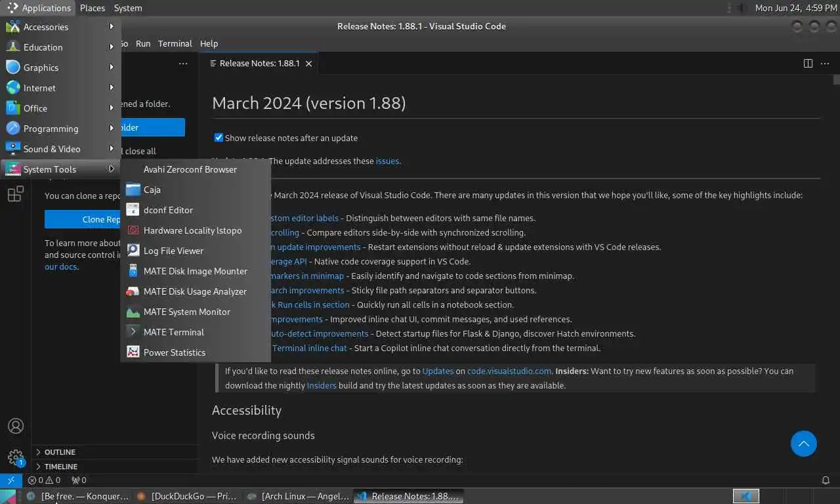Open Terminal inline chat link
This screenshot has width=840, height=504.
[309, 348]
